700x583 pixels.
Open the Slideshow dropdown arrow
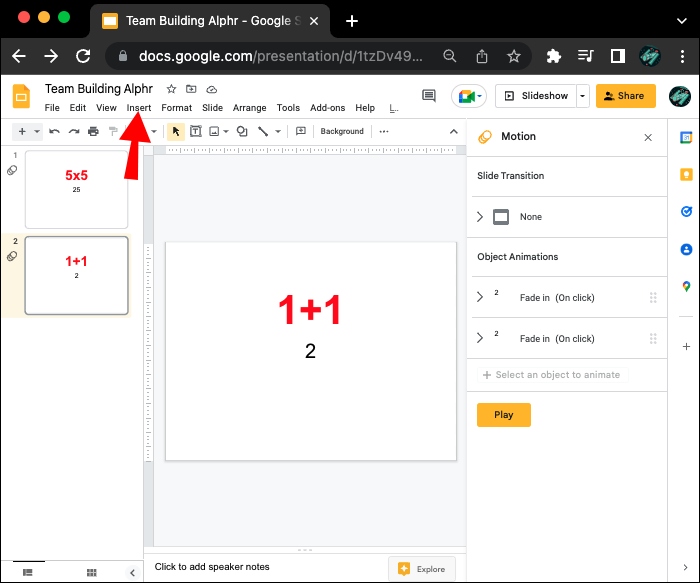pos(582,96)
